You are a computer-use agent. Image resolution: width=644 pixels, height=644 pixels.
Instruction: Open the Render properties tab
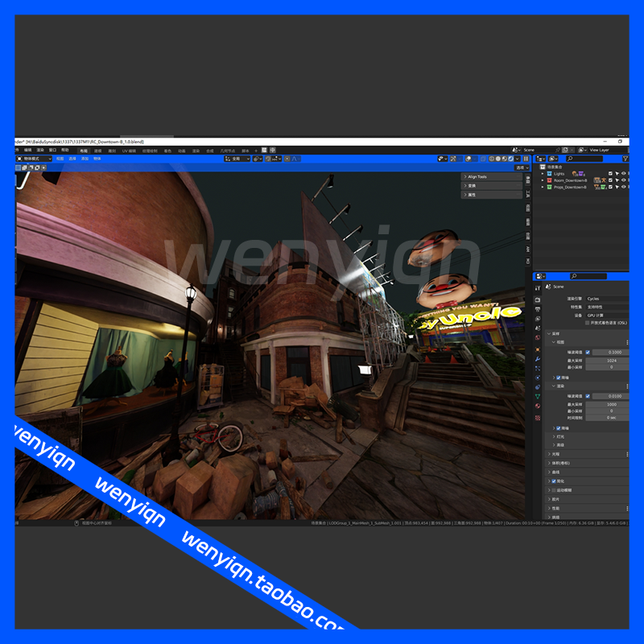tap(538, 299)
